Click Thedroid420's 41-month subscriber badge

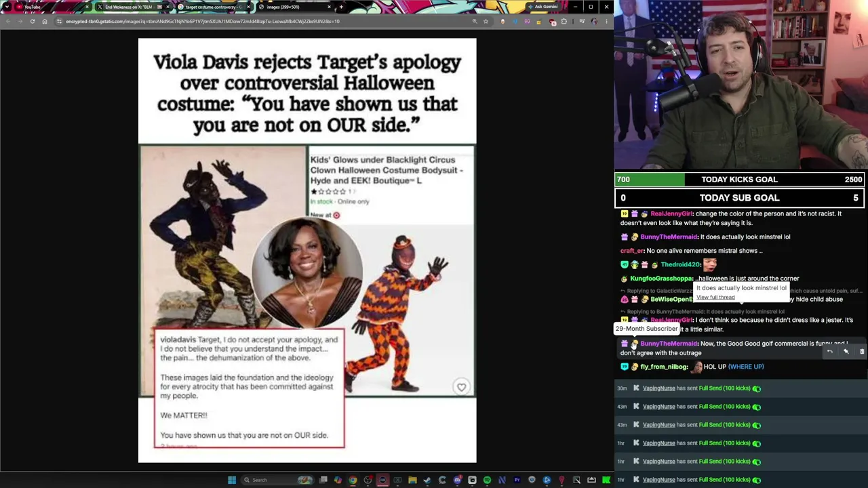pos(624,264)
